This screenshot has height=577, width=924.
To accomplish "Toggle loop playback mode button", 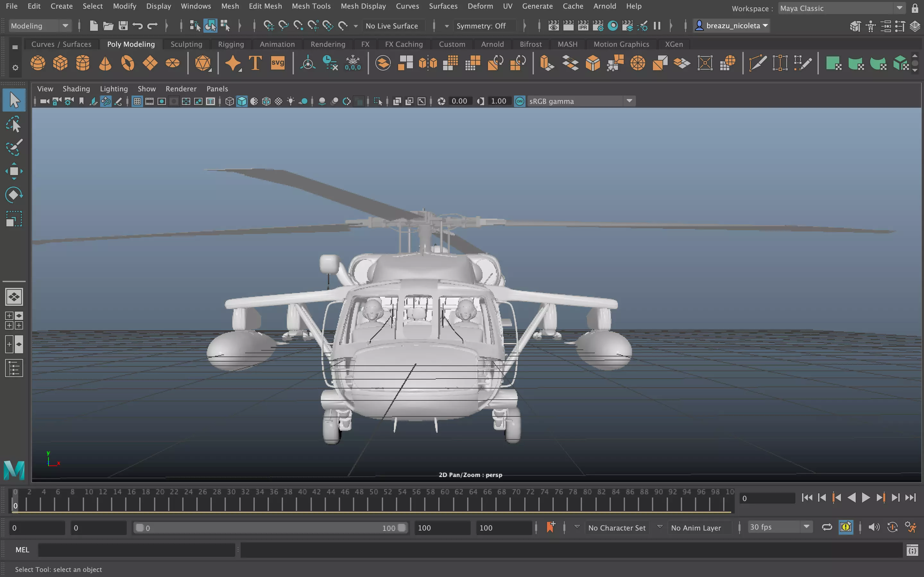I will (827, 527).
